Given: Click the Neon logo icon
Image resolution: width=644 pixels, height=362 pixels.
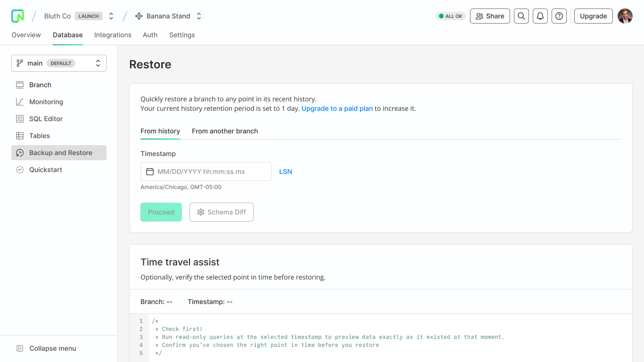Looking at the screenshot, I should [17, 16].
